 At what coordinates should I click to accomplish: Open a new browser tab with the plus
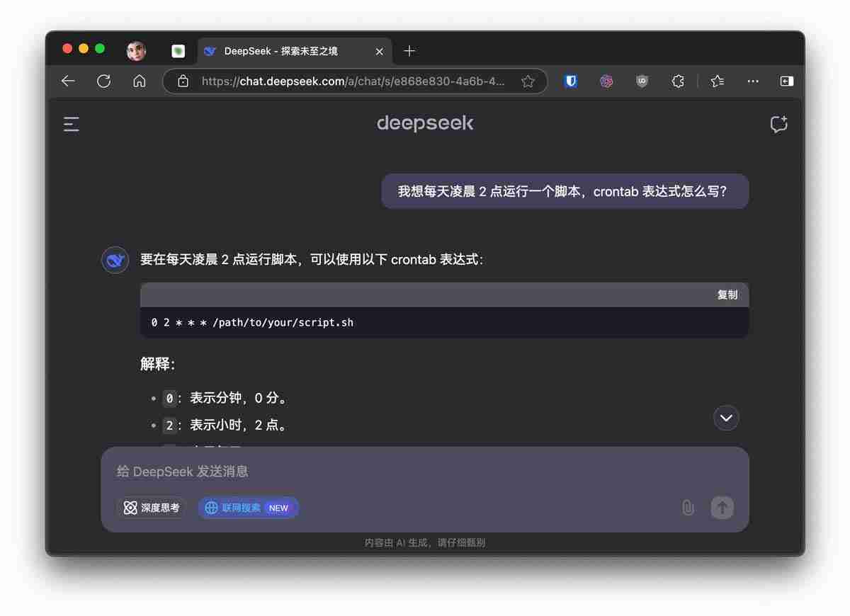coord(409,51)
